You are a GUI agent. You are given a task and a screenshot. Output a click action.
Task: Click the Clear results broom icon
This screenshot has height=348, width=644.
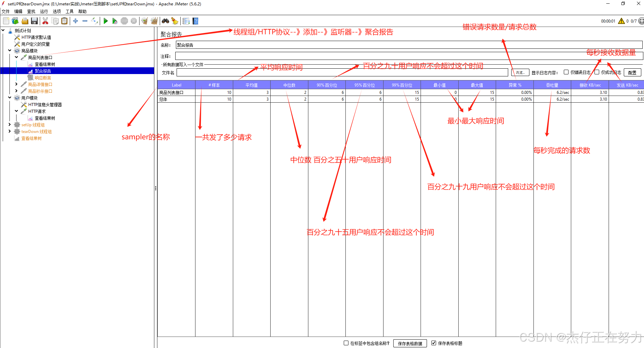click(x=145, y=21)
